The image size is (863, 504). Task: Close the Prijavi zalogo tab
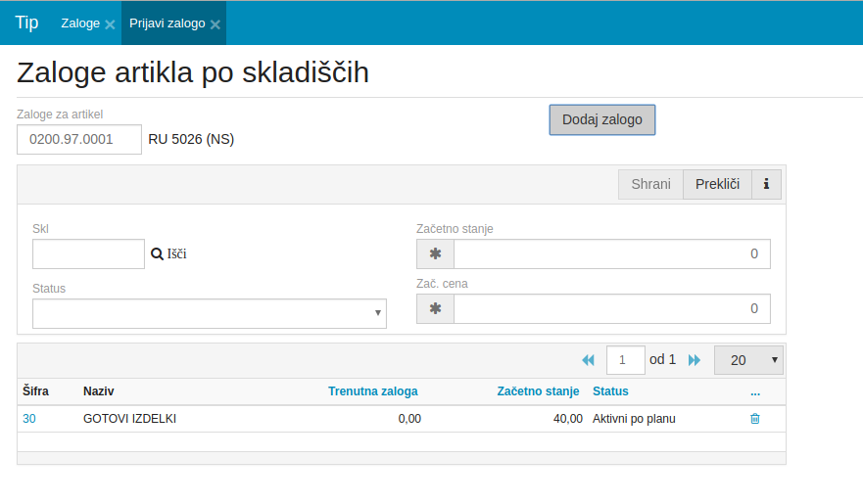coord(215,24)
